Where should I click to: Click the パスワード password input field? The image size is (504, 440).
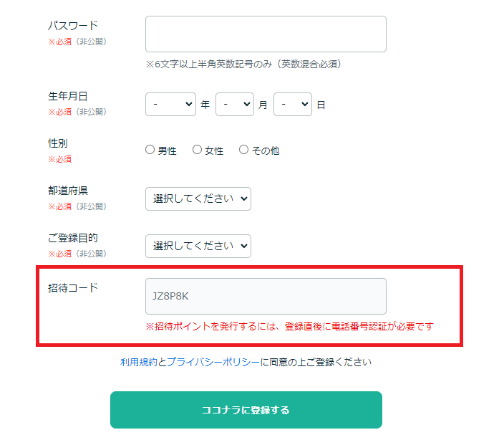click(266, 34)
